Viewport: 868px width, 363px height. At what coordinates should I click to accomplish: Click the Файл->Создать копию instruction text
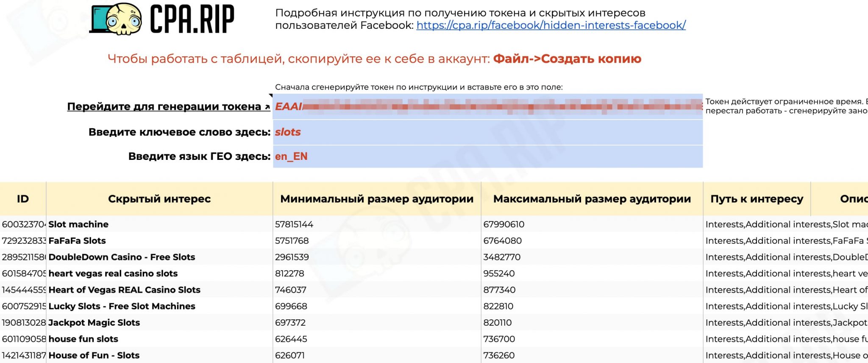pos(567,59)
